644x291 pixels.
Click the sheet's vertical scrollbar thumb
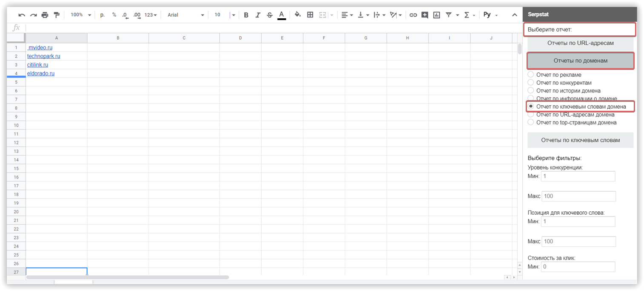click(519, 49)
